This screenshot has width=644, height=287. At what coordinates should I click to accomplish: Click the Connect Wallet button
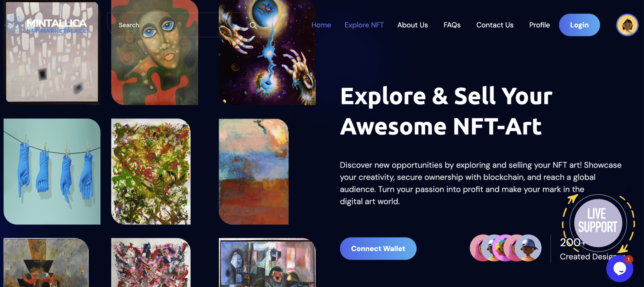pos(378,248)
